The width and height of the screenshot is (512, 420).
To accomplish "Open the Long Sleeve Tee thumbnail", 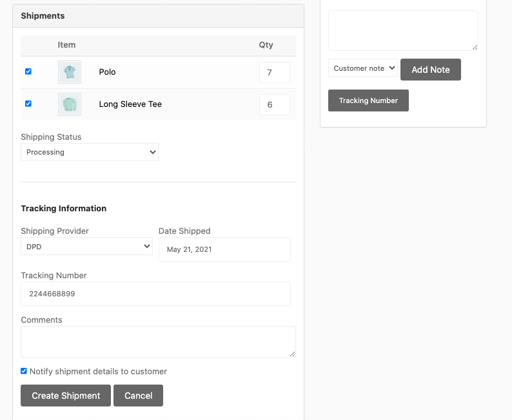I will 70,104.
